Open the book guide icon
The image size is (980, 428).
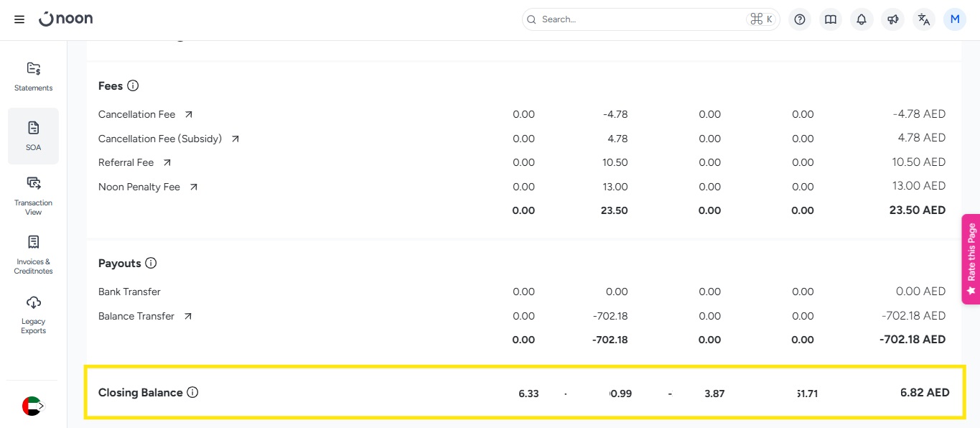[x=831, y=19]
